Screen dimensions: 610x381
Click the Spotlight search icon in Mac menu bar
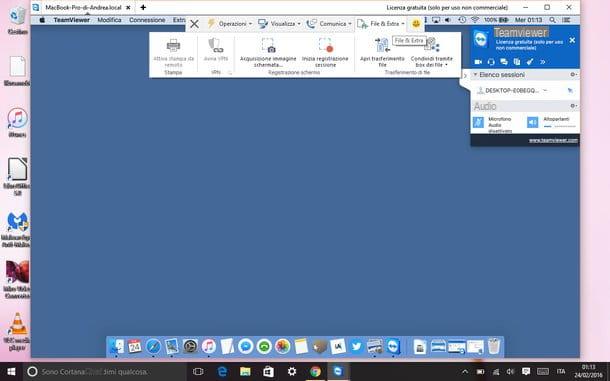(x=552, y=20)
